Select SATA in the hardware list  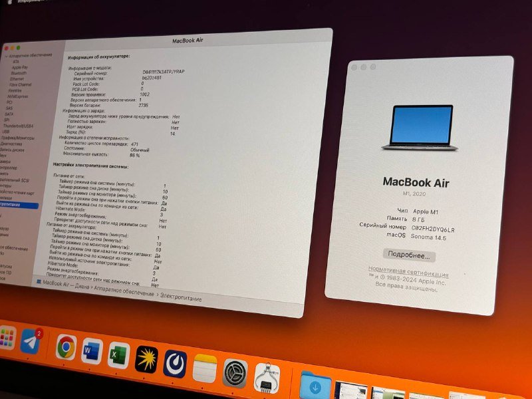11,114
